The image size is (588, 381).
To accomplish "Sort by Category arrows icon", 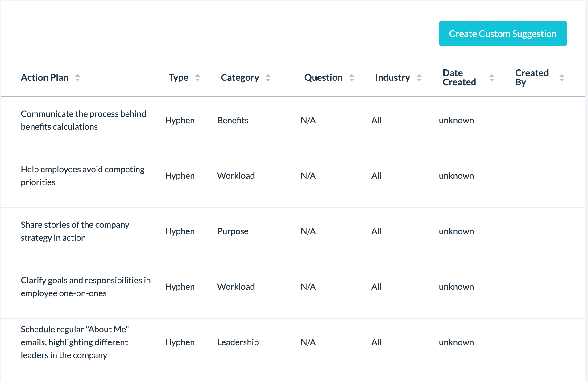I will pyautogui.click(x=268, y=78).
